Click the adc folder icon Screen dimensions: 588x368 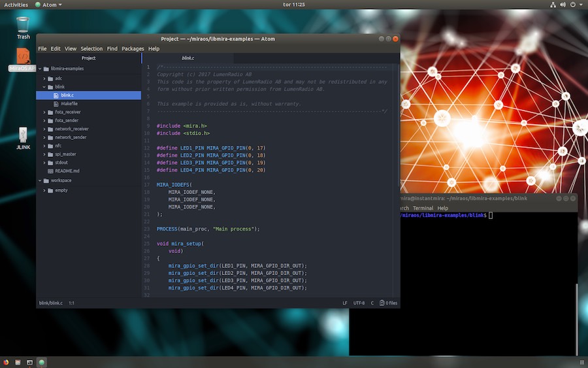[x=50, y=78]
